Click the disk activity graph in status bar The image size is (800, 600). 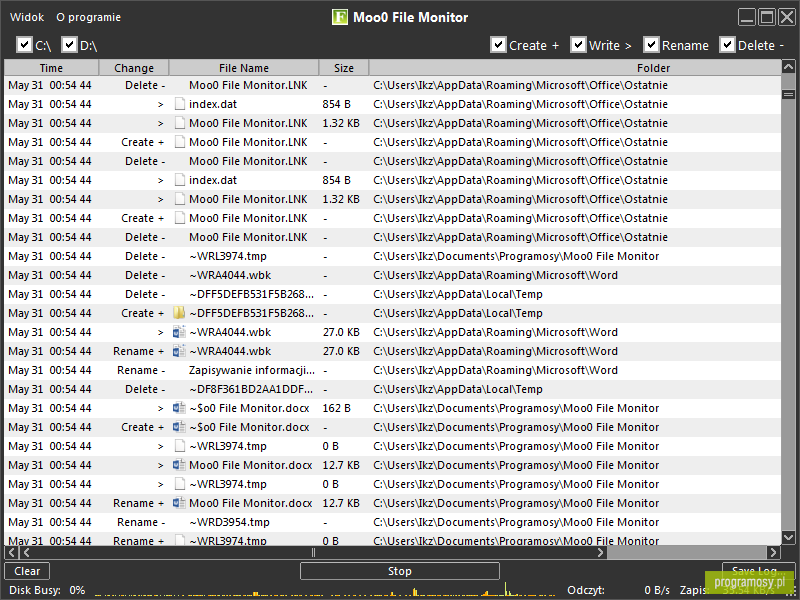tap(325, 590)
